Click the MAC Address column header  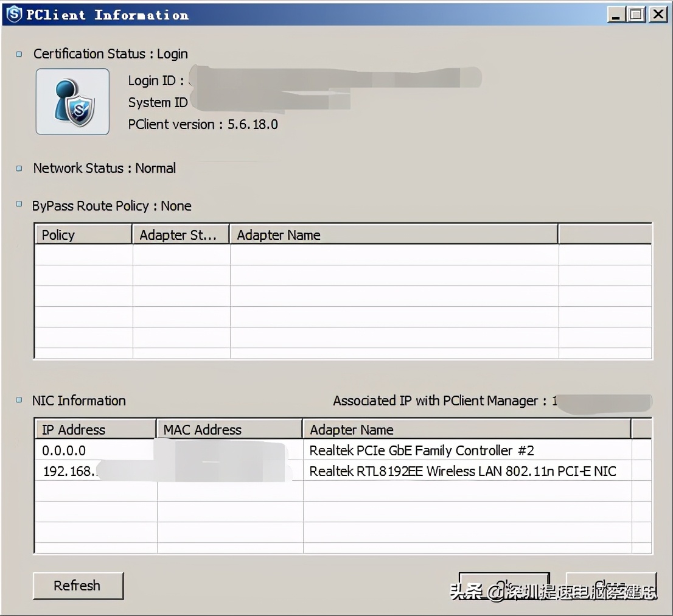(229, 430)
